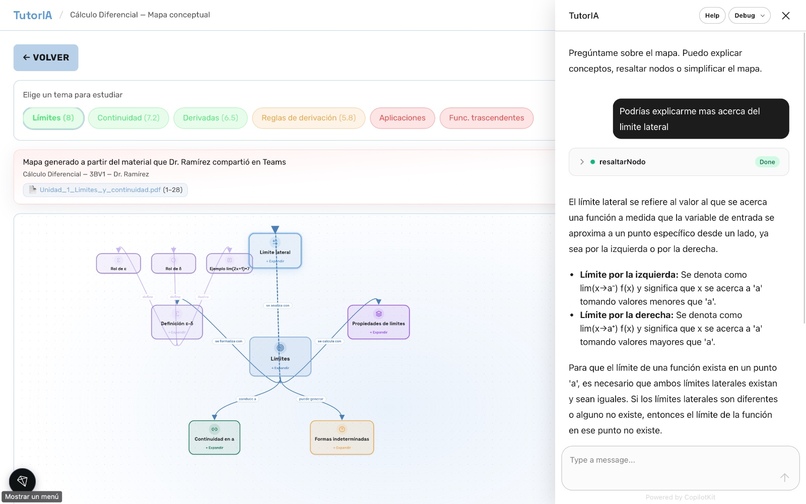Click the 'Elige un tema para estudiar' label

72,95
